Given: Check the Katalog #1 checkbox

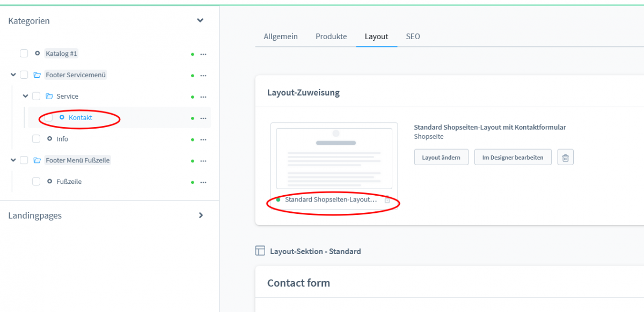Looking at the screenshot, I should click(24, 54).
